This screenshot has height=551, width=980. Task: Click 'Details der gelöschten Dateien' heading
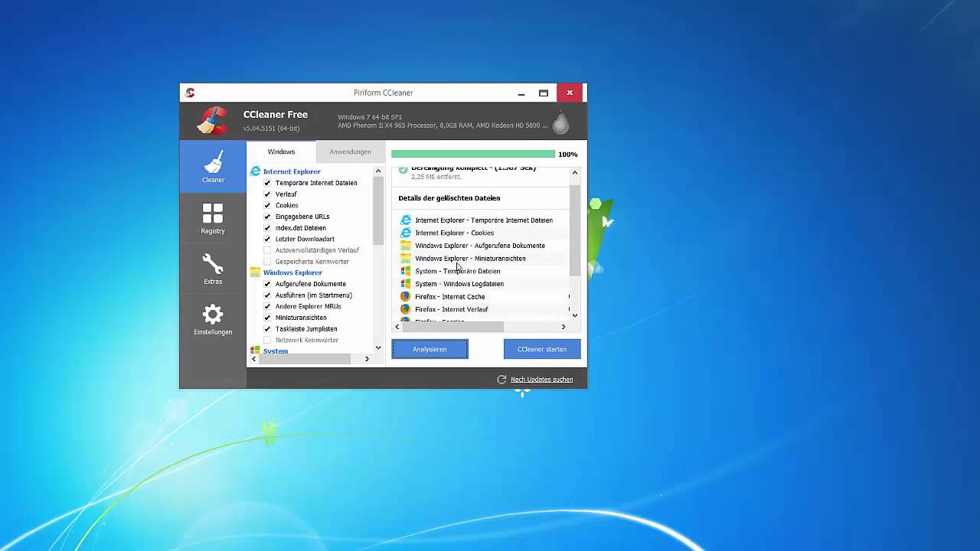tap(449, 198)
